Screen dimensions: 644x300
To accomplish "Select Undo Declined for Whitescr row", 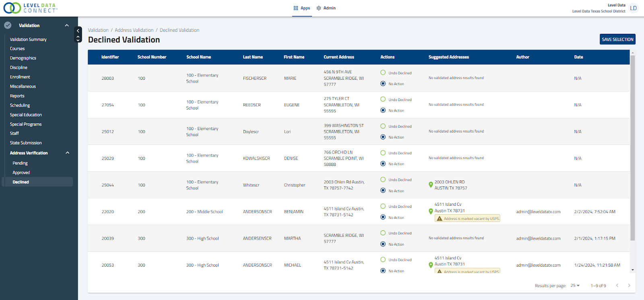I will point(383,180).
